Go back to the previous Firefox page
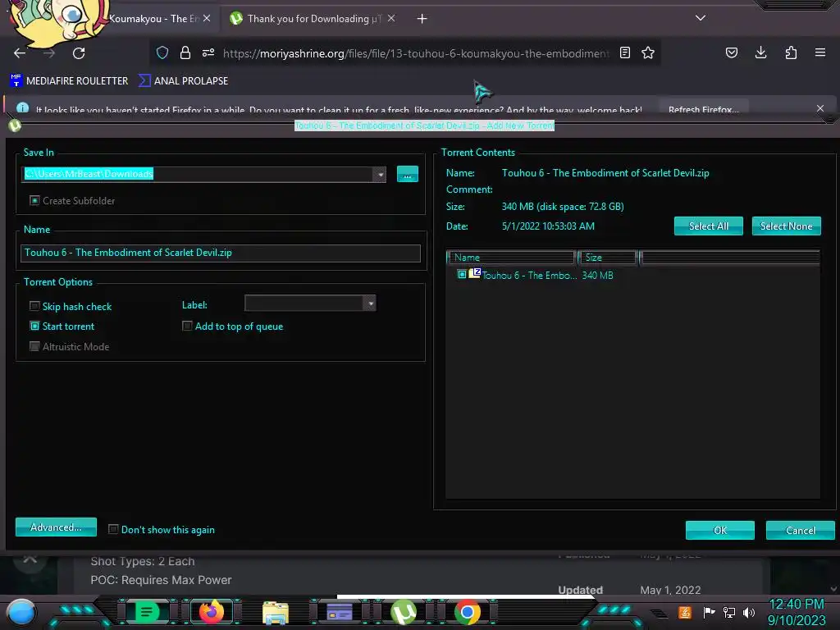Viewport: 840px width, 630px height. click(x=20, y=53)
